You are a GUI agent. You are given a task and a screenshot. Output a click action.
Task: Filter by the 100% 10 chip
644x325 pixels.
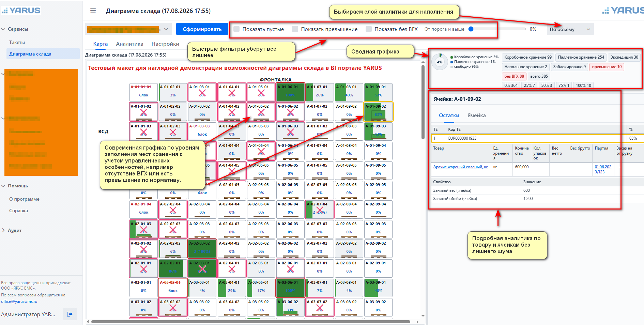583,85
